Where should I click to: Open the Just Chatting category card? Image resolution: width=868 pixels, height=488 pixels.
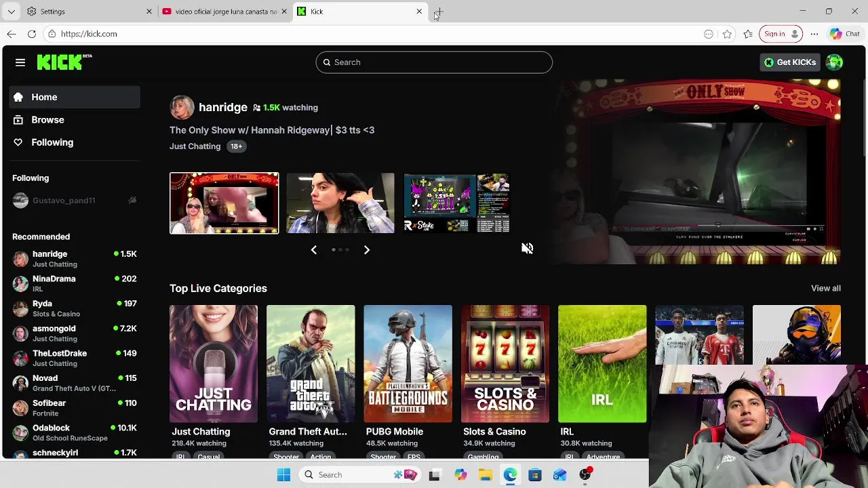click(x=214, y=363)
